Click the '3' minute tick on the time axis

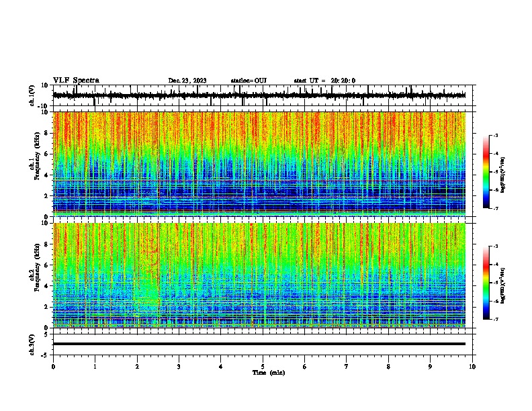point(179,367)
